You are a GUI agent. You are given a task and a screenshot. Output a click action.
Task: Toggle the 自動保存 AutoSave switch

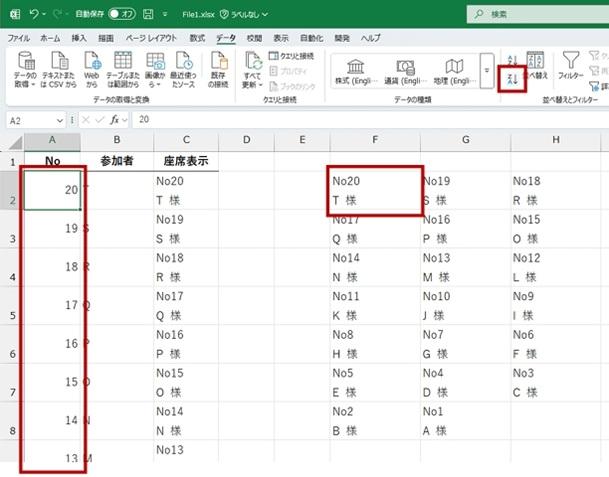(122, 15)
